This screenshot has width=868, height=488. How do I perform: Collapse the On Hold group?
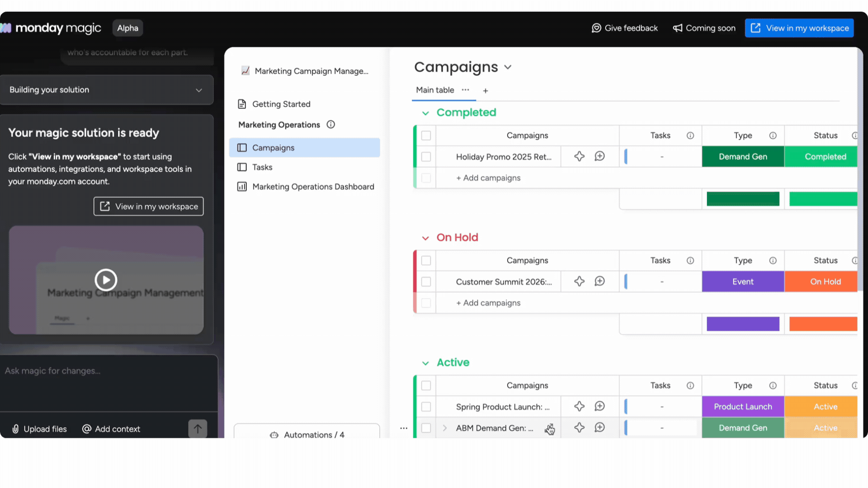(x=425, y=238)
